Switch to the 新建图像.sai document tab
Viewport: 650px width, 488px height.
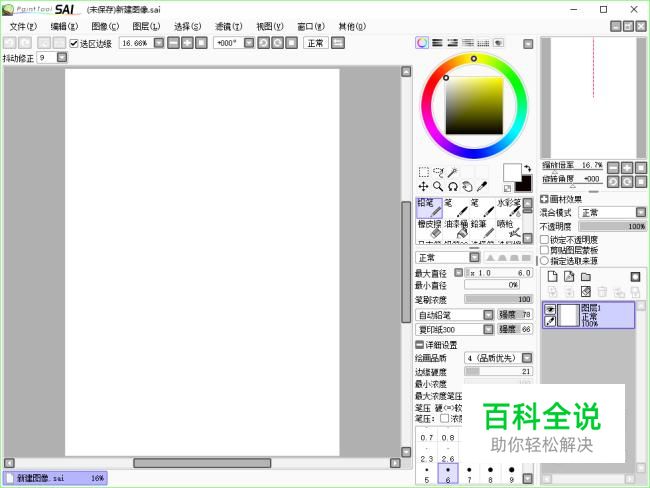(x=55, y=478)
